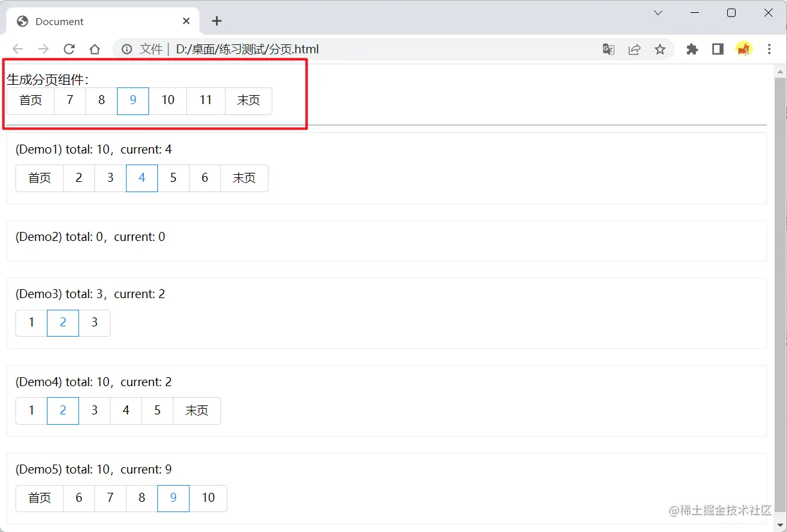Click the '(Demo2) total: 0，current: 0' label
The image size is (787, 532).
(91, 237)
